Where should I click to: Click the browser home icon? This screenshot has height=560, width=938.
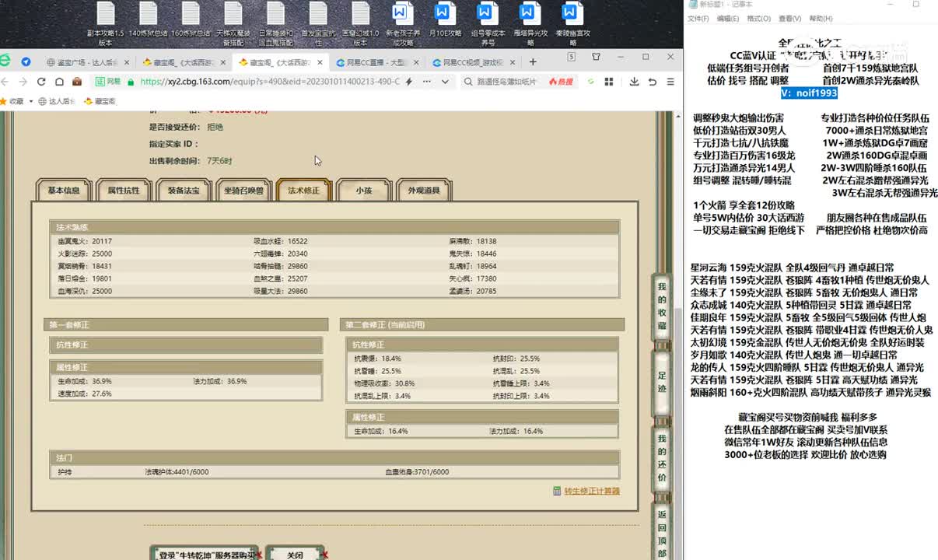(x=57, y=82)
